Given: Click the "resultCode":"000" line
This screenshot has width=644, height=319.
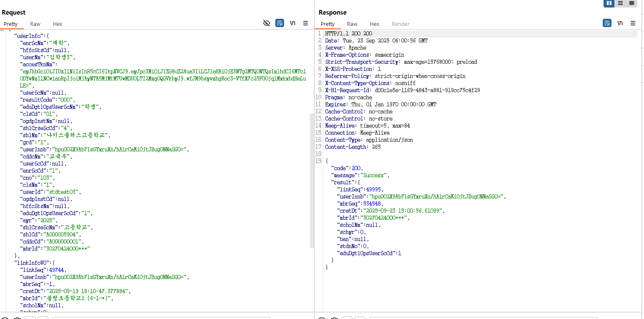Looking at the screenshot, I should click(x=48, y=100).
